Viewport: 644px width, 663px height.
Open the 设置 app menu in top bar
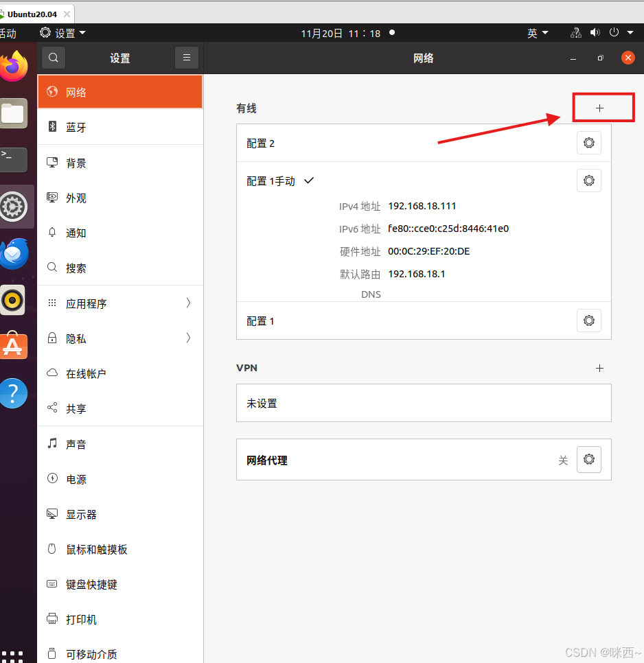(62, 33)
